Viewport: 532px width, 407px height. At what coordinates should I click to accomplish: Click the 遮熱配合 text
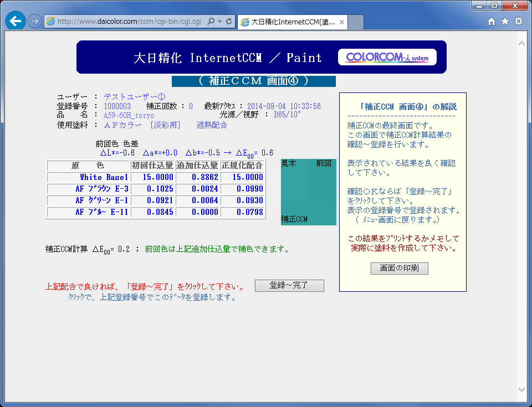212,125
